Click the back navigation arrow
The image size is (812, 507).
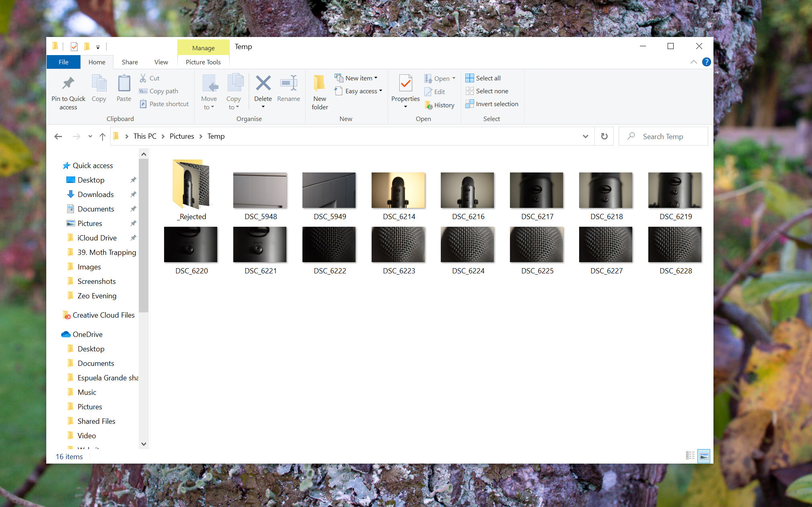(x=58, y=137)
